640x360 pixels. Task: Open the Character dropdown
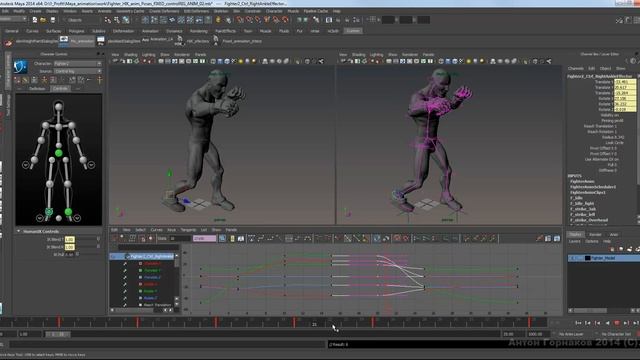tap(78, 64)
